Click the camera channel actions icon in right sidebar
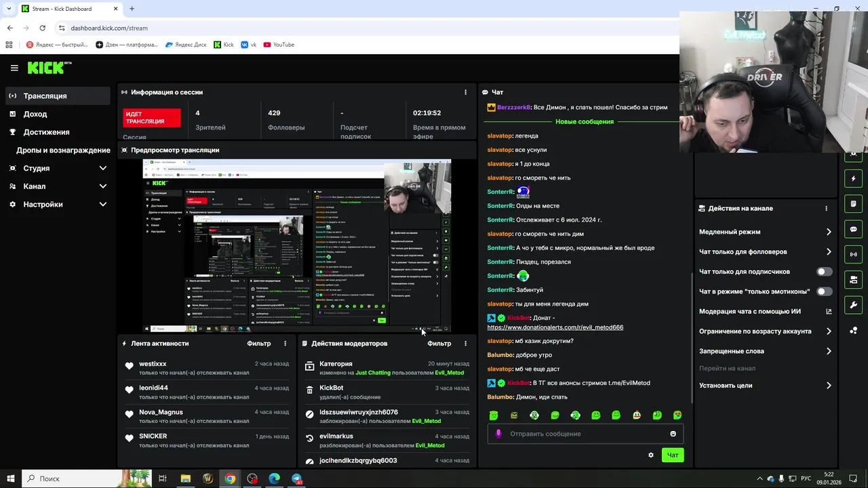868x488 pixels. click(853, 279)
